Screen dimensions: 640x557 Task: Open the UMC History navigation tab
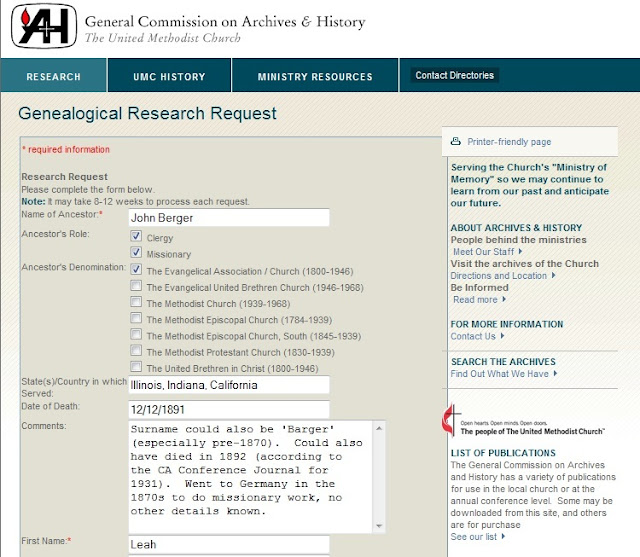pos(169,75)
